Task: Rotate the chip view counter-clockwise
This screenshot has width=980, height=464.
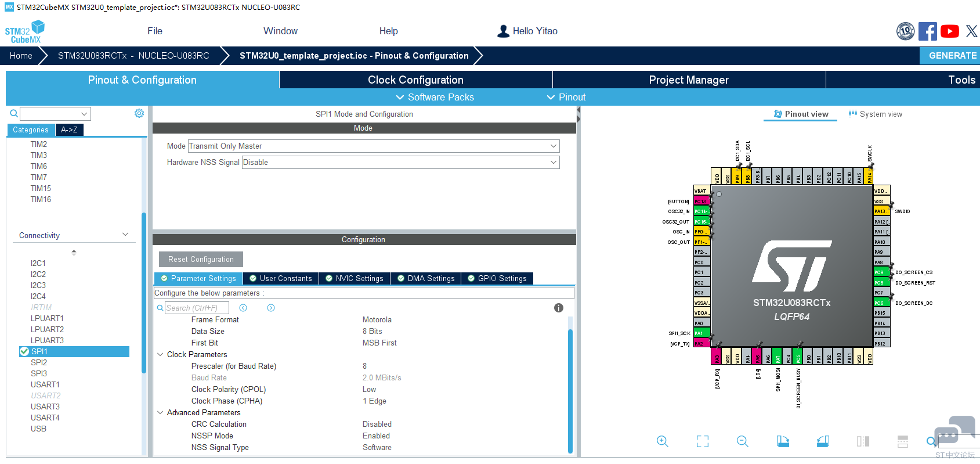Action: click(x=823, y=441)
